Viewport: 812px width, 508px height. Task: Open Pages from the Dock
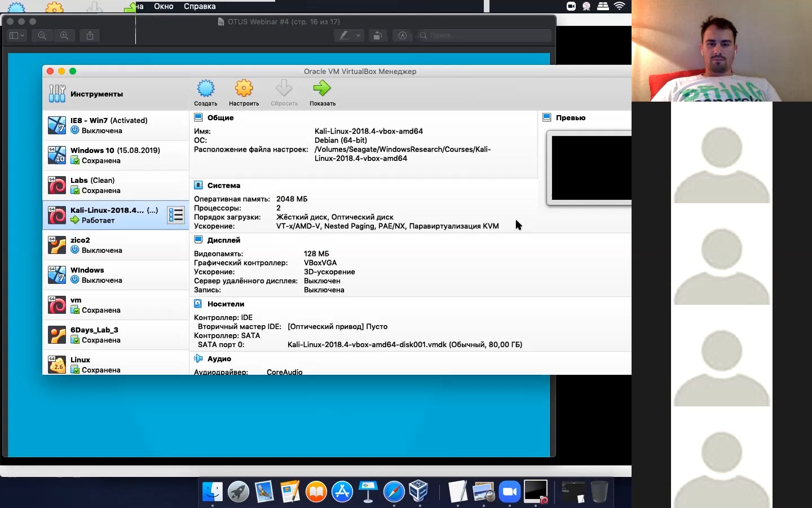point(290,492)
